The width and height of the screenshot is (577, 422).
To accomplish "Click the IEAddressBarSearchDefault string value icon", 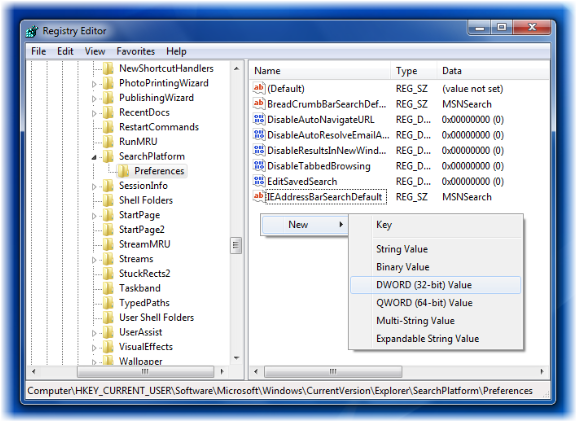I will pyautogui.click(x=259, y=196).
